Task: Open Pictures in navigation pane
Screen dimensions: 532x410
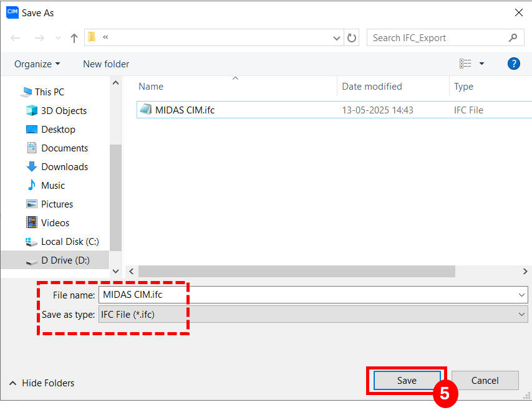Action: 57,204
